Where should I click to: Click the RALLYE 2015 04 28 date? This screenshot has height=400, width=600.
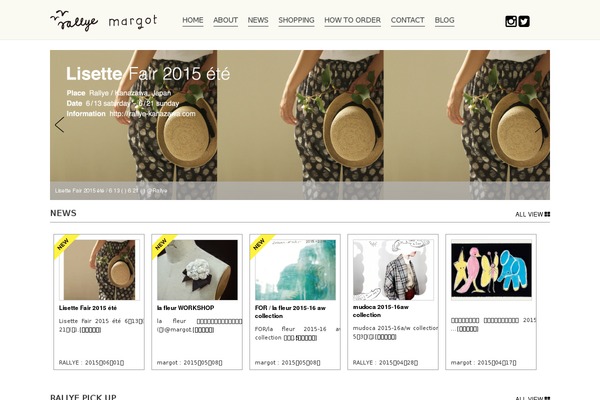pyautogui.click(x=385, y=362)
